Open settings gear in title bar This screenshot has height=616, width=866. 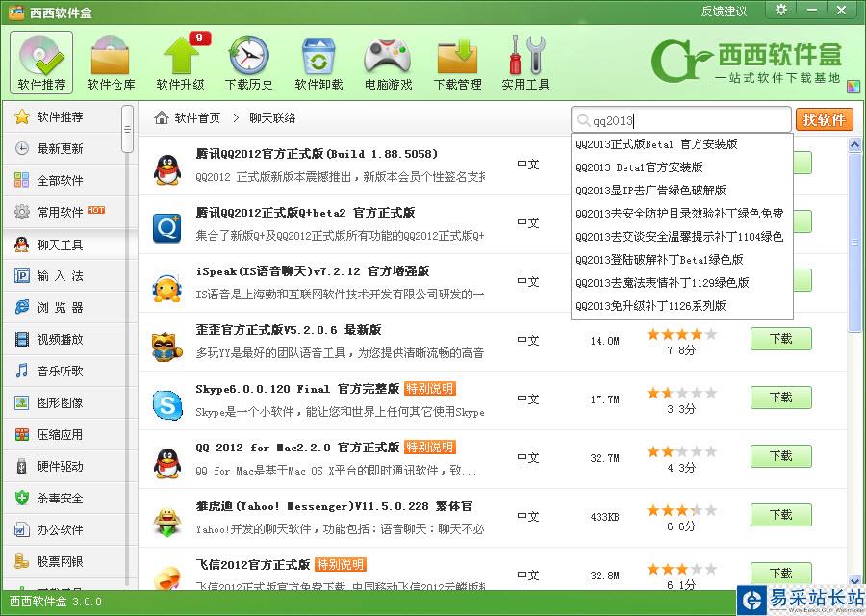(781, 10)
